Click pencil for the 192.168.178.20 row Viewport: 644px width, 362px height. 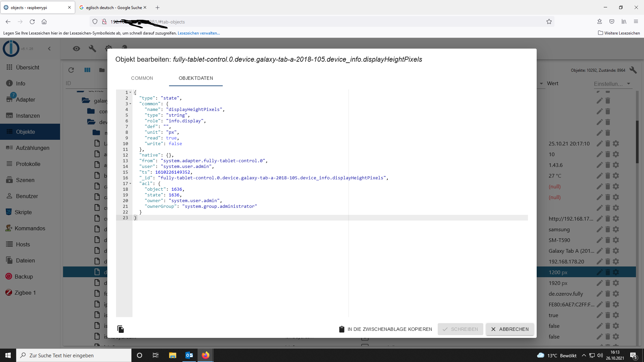(x=599, y=262)
